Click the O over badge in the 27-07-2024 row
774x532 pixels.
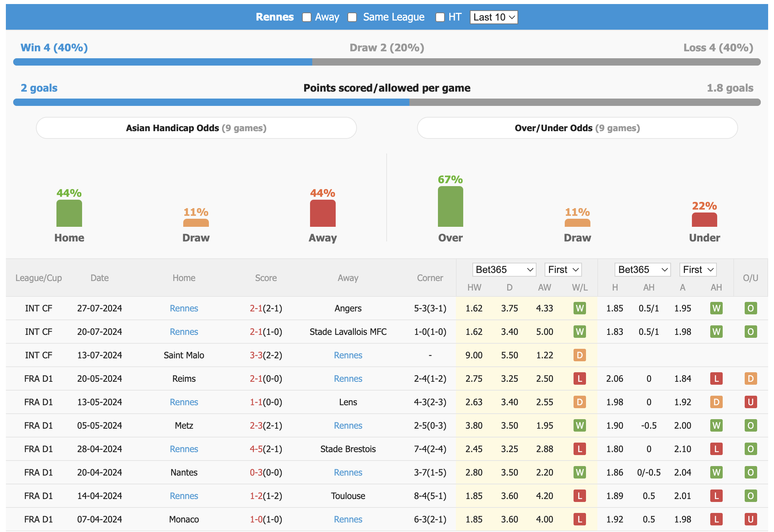751,308
